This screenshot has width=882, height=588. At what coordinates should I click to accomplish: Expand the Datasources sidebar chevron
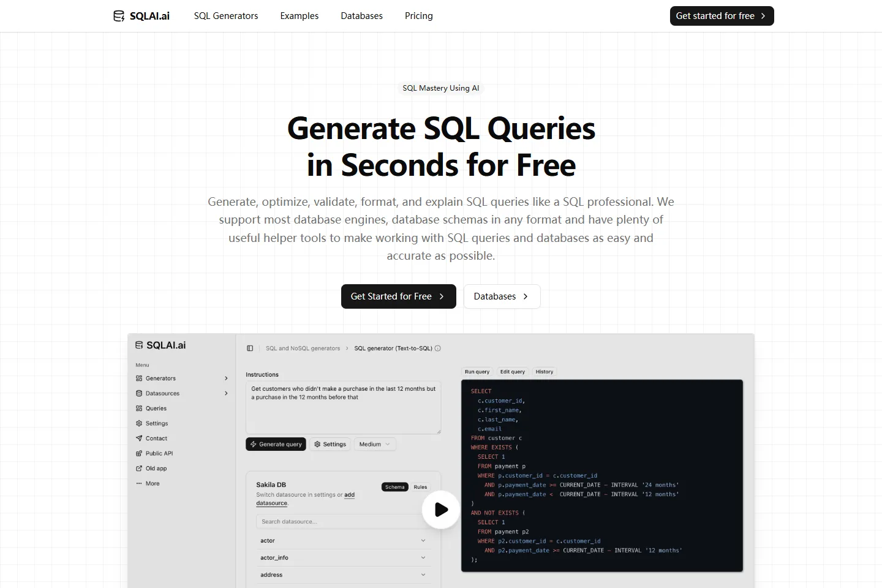click(x=226, y=393)
